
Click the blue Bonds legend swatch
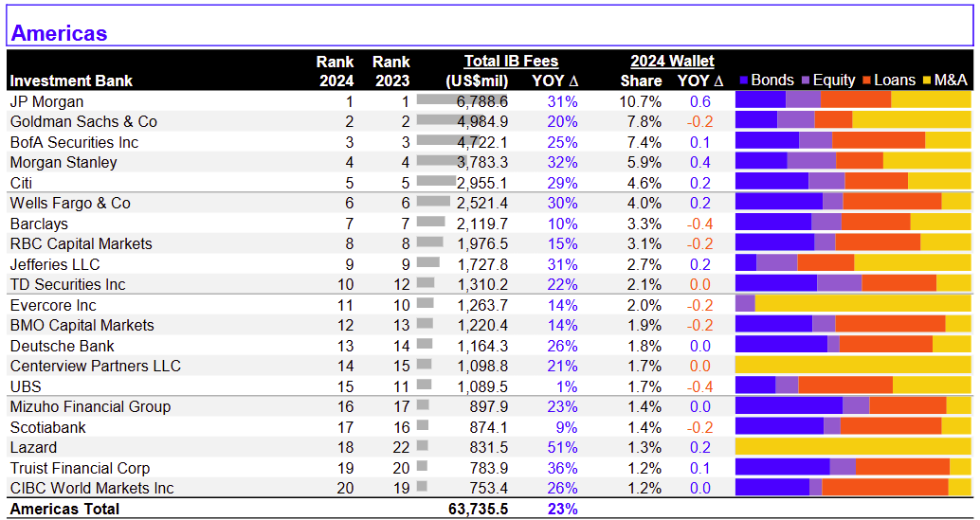point(744,81)
